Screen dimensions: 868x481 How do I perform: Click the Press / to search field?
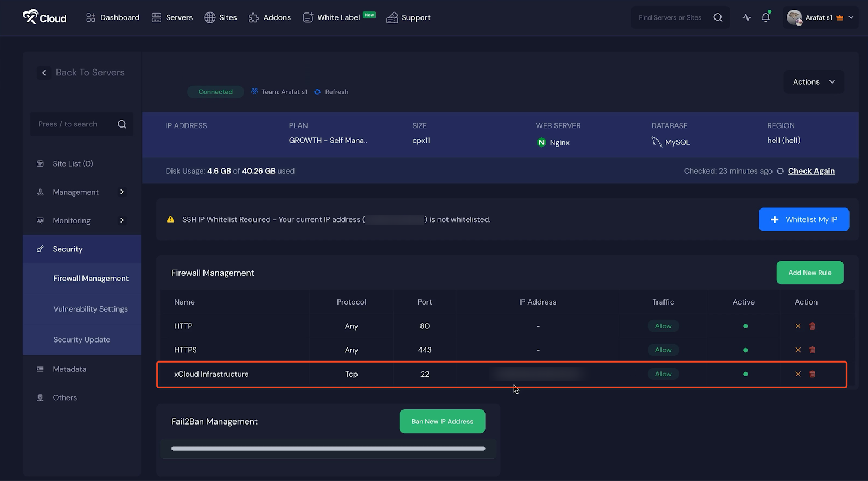tap(76, 124)
